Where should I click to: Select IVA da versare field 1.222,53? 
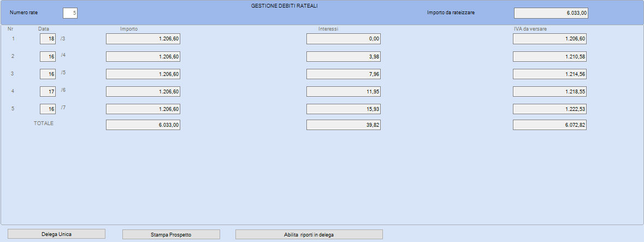click(x=550, y=109)
